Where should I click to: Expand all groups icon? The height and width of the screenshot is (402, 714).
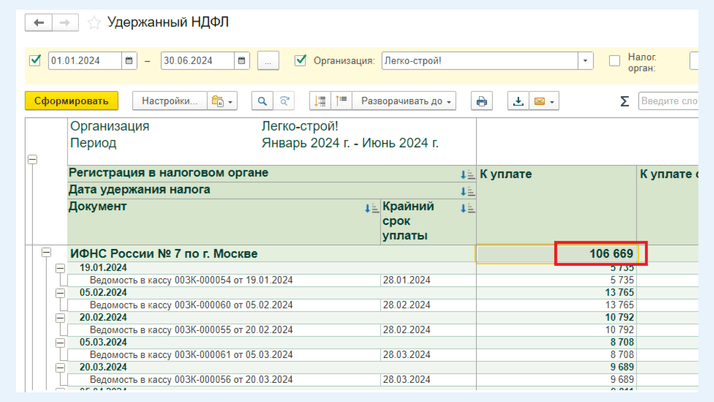point(342,101)
